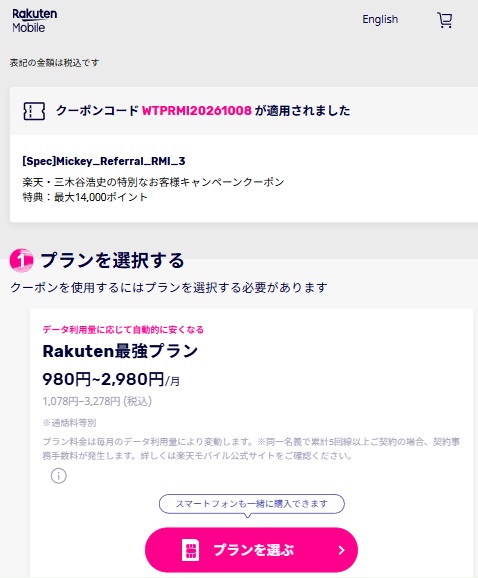Click the ※通話料等別 note
The height and width of the screenshot is (578, 478).
69,422
